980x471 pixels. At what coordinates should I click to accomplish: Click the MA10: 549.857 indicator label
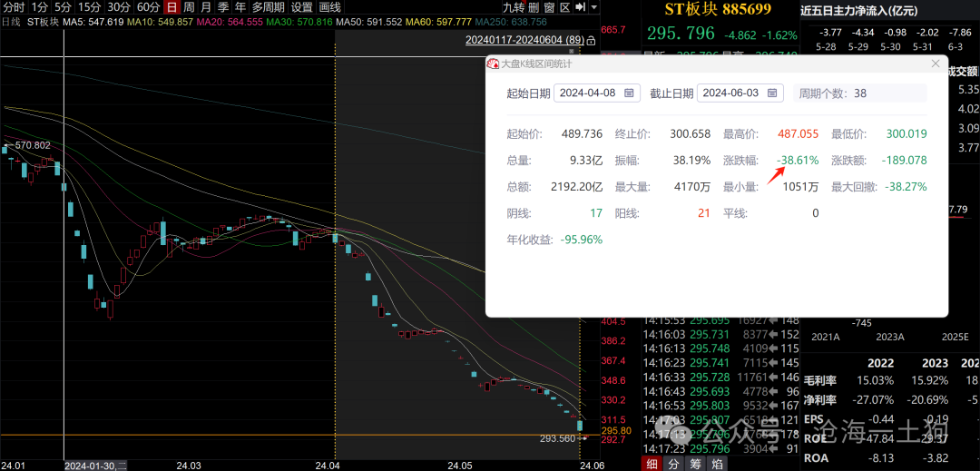[158, 23]
